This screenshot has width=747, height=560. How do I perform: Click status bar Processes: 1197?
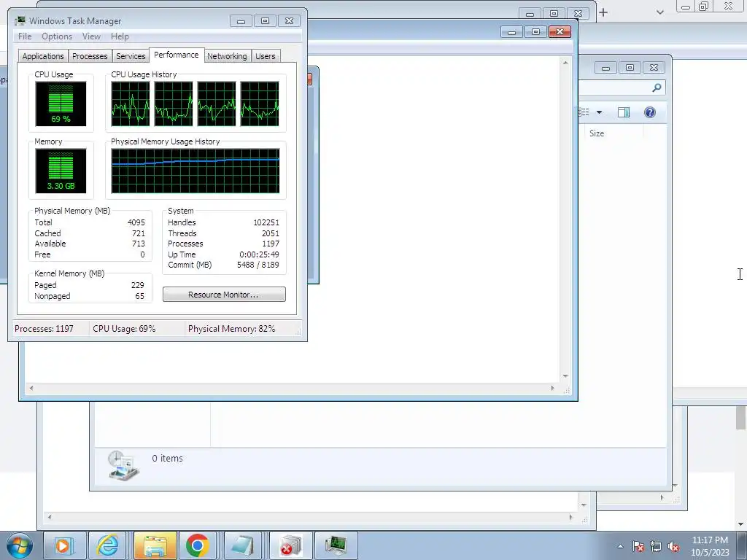[44, 329]
